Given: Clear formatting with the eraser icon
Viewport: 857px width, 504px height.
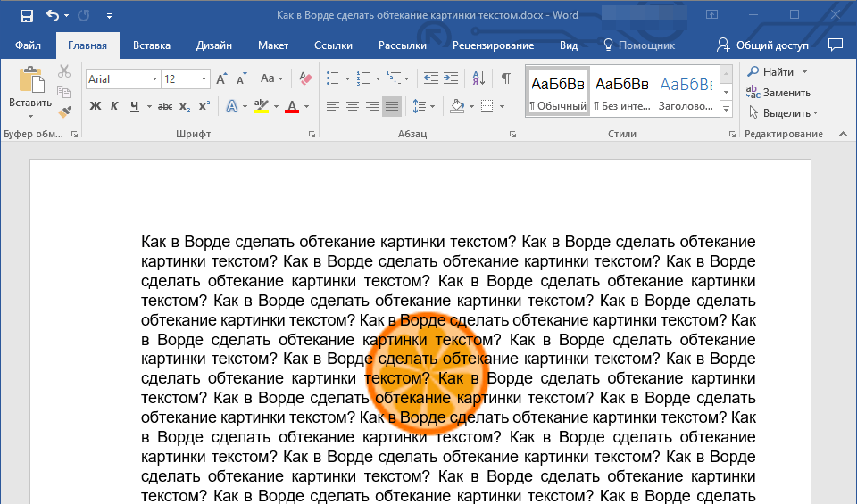Looking at the screenshot, I should pyautogui.click(x=306, y=78).
